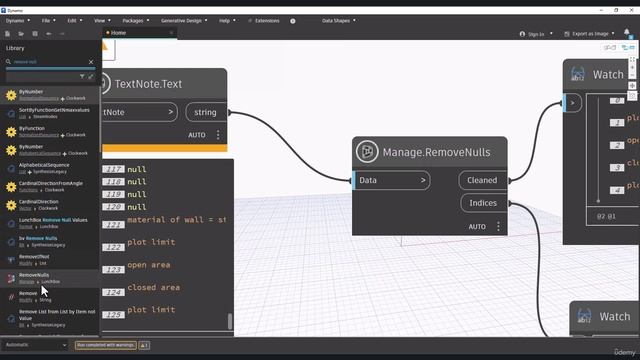Click the Cleaned output port
Image resolution: width=640 pixels, height=360 pixels.
point(482,180)
